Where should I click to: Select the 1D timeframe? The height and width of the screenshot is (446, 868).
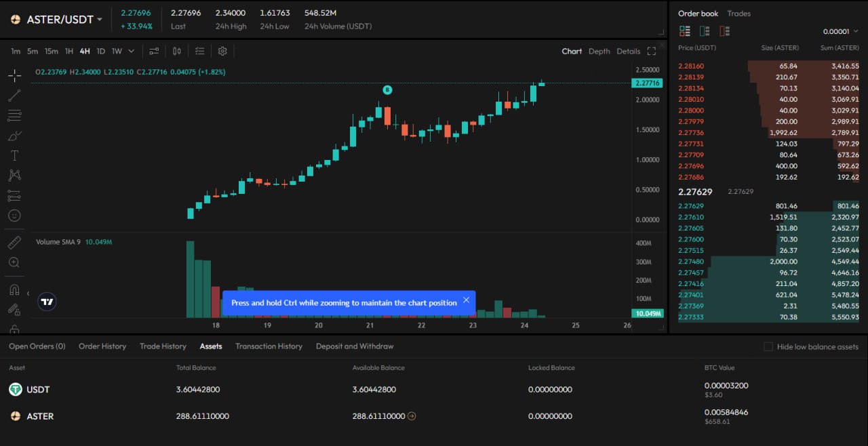pyautogui.click(x=100, y=51)
